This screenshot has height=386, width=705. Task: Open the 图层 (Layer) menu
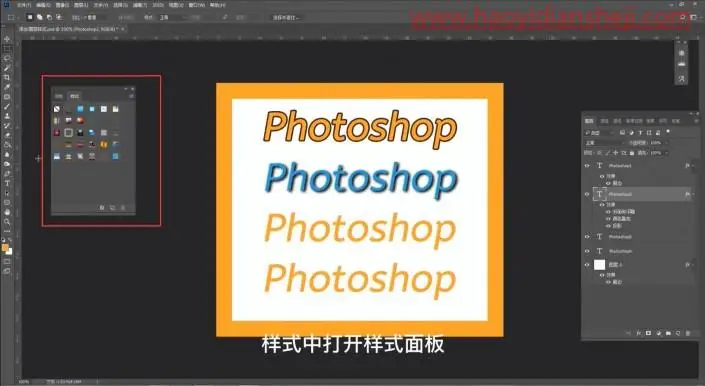point(81,5)
